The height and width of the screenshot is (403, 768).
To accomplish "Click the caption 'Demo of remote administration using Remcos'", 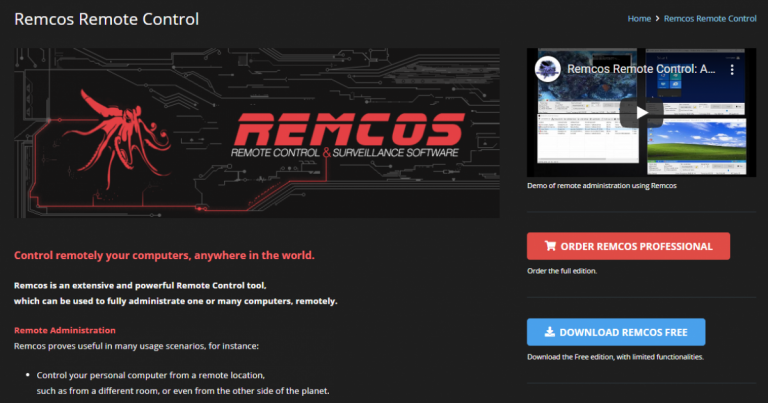I will (x=601, y=186).
